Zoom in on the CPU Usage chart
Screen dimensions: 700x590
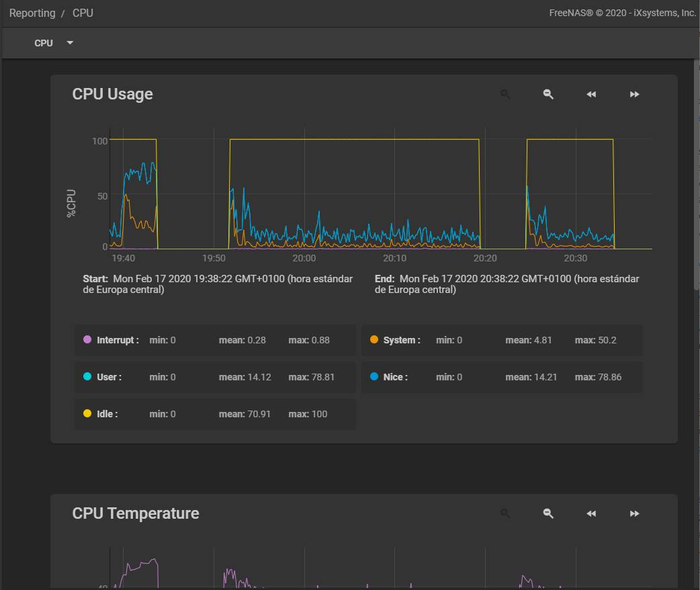coord(505,95)
